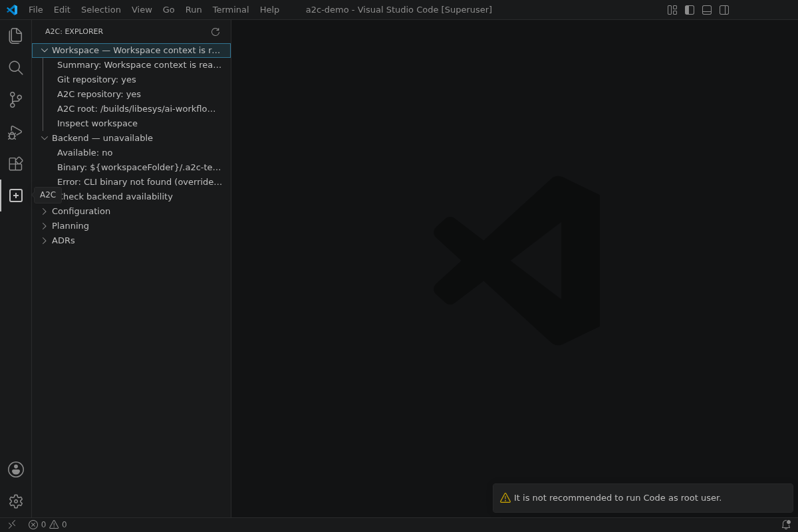The width and height of the screenshot is (798, 532).
Task: Toggle the bottom panel icon
Action: pyautogui.click(x=707, y=10)
